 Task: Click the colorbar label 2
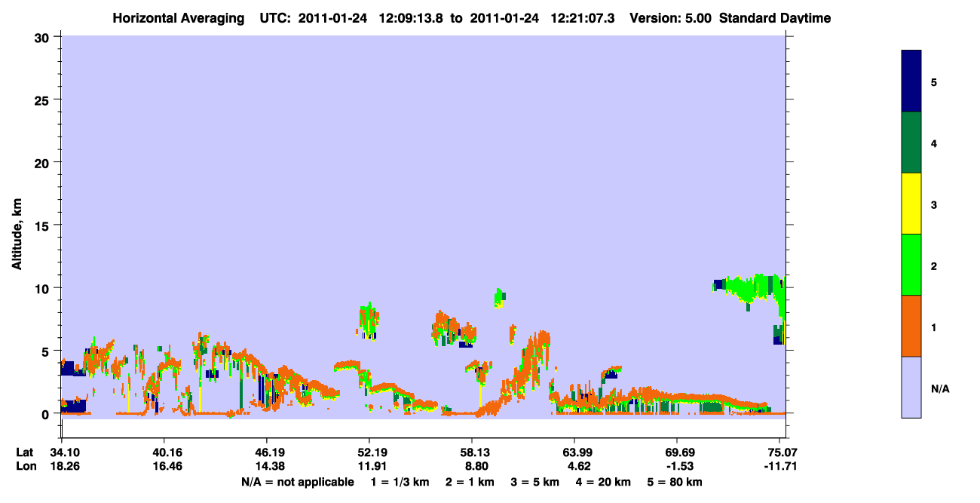pyautogui.click(x=934, y=265)
